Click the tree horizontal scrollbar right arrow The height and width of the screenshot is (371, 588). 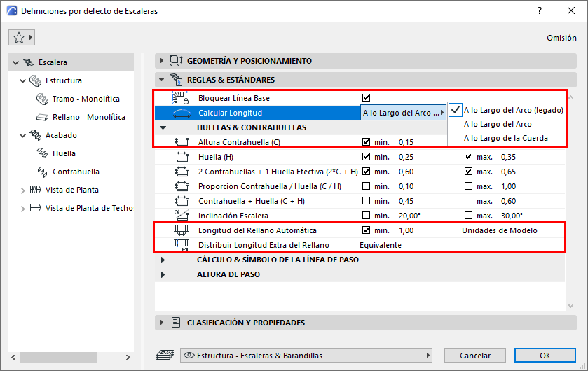(x=128, y=357)
